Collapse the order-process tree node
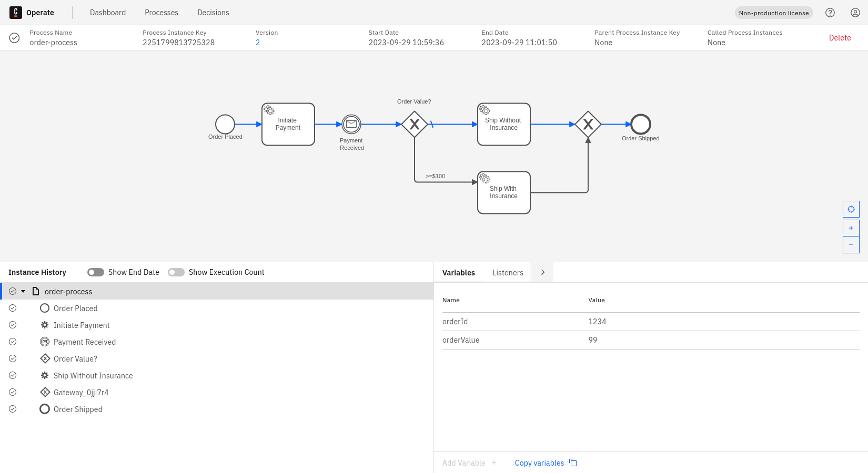This screenshot has height=473, width=868. click(23, 291)
